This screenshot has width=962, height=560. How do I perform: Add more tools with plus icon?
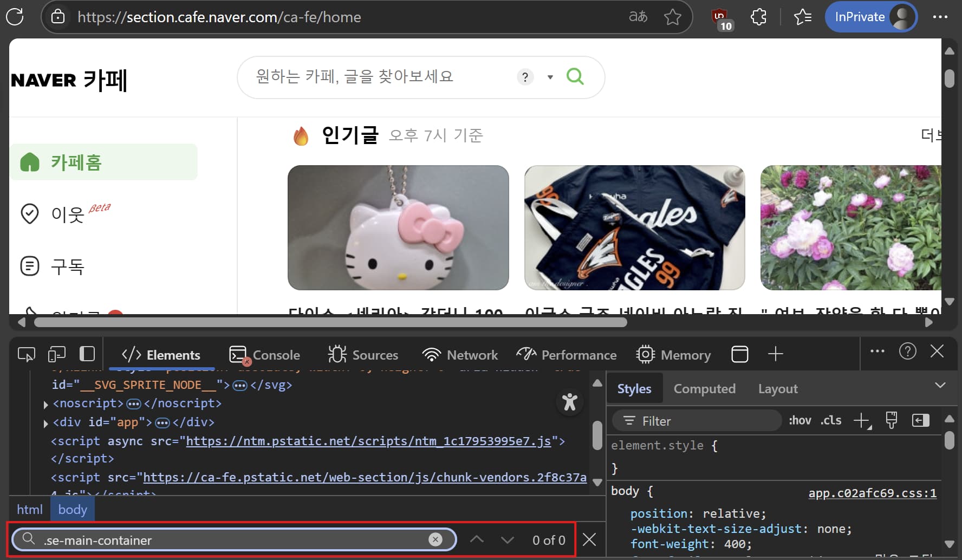(776, 354)
